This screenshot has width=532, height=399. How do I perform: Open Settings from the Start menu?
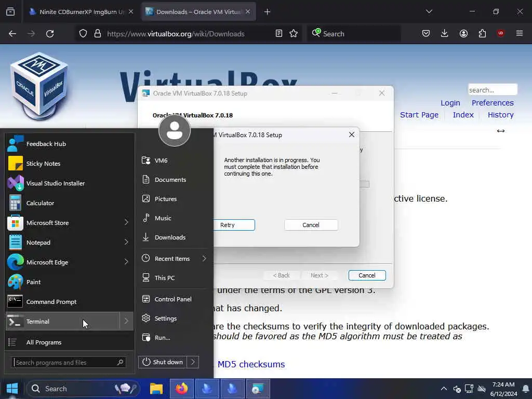174,318
